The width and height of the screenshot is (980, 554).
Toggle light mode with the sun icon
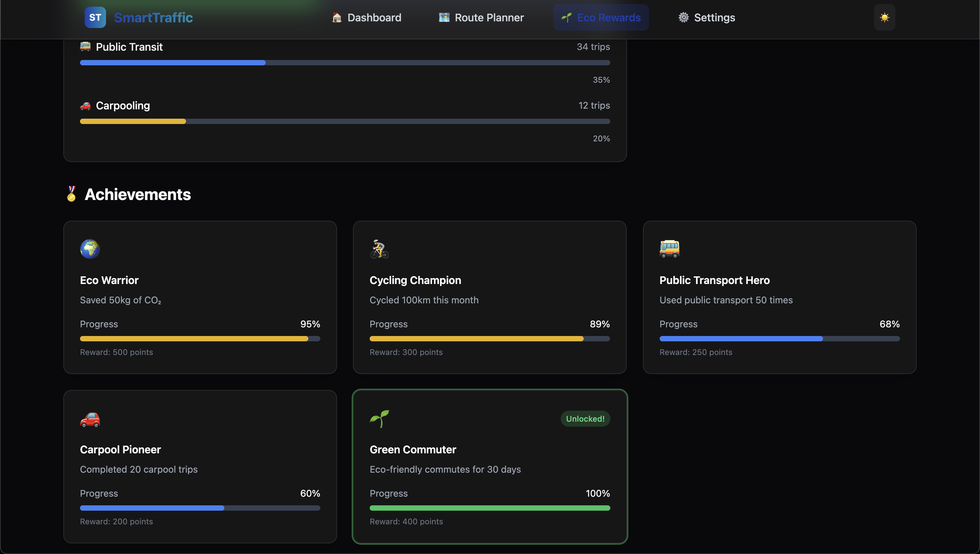[x=884, y=18]
